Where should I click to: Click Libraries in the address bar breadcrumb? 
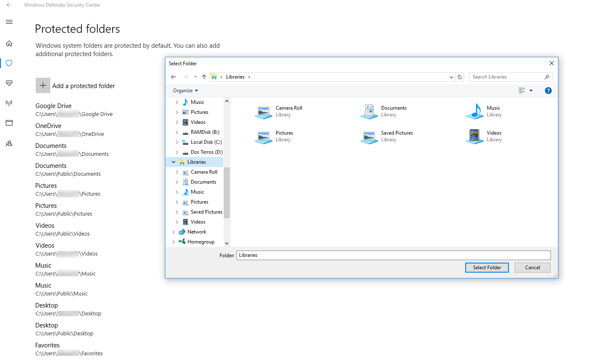[235, 77]
